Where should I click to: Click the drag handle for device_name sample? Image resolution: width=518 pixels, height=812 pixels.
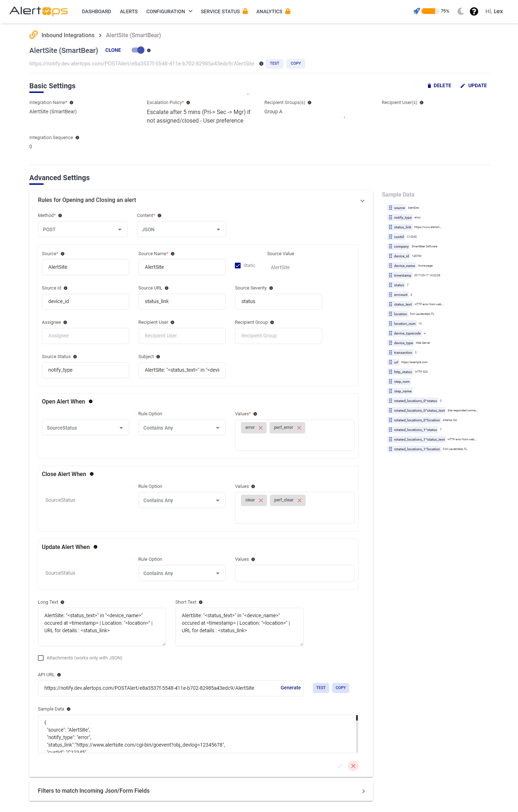coord(390,266)
